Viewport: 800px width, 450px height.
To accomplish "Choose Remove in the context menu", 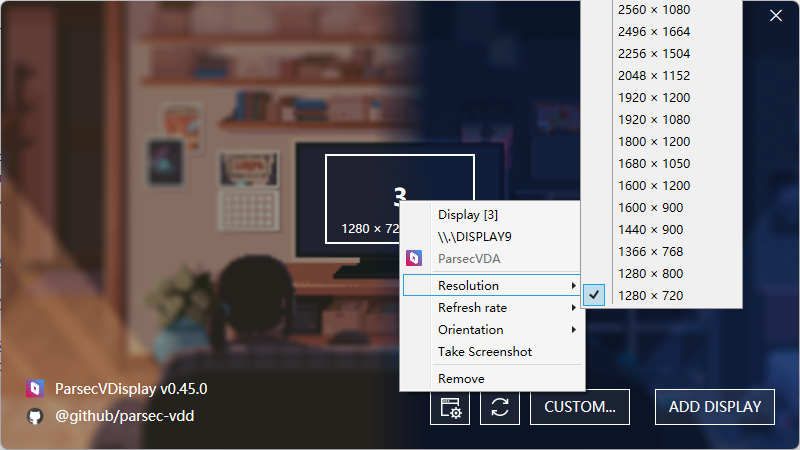I will click(x=461, y=379).
